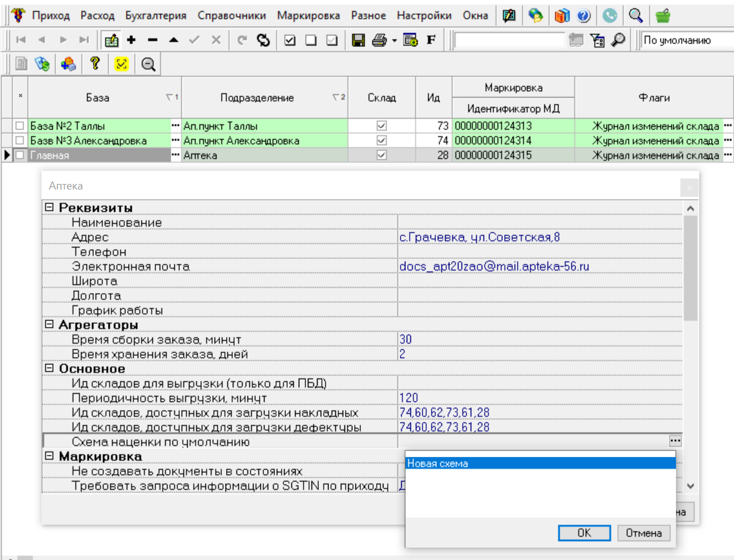Open the Разное menu

click(x=368, y=15)
